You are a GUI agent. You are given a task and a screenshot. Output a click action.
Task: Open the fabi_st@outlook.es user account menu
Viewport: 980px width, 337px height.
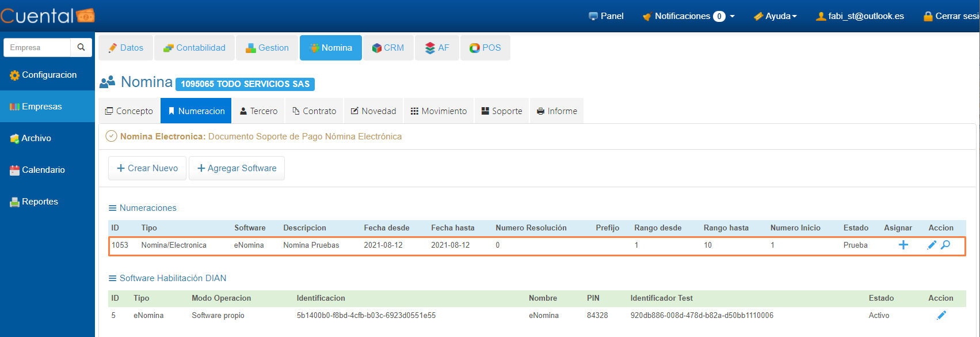(860, 16)
